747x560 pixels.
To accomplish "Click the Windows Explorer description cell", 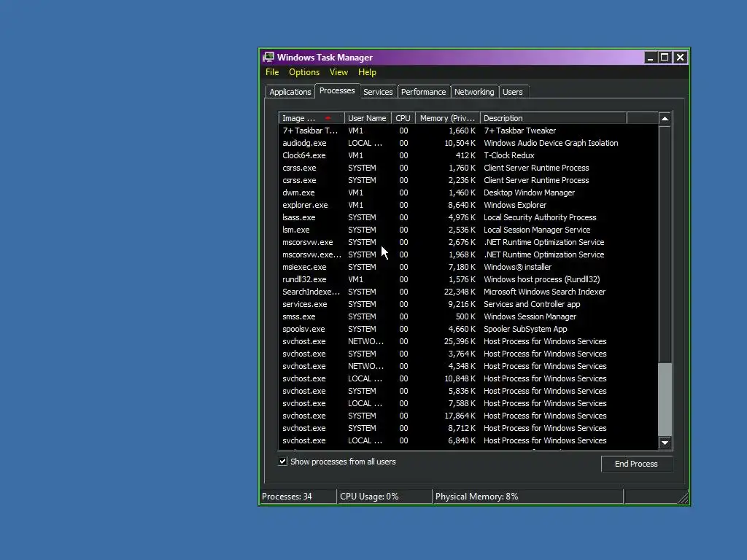I will (x=515, y=205).
